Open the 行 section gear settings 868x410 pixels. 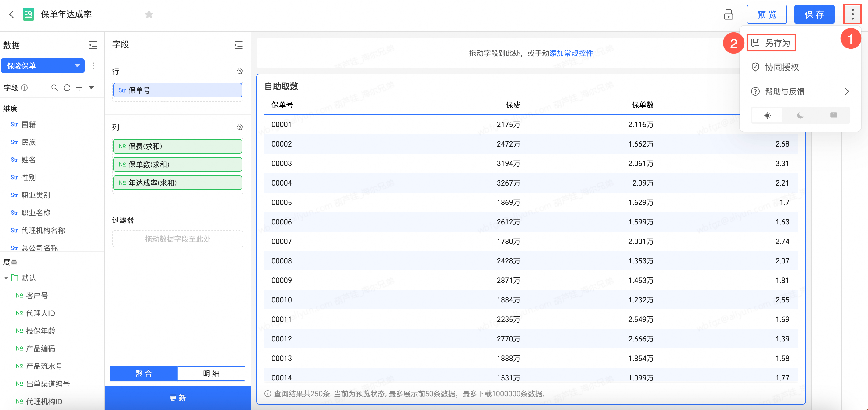coord(240,71)
